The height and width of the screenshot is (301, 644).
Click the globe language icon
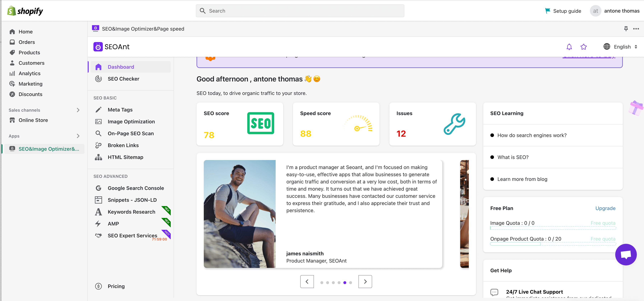click(607, 47)
